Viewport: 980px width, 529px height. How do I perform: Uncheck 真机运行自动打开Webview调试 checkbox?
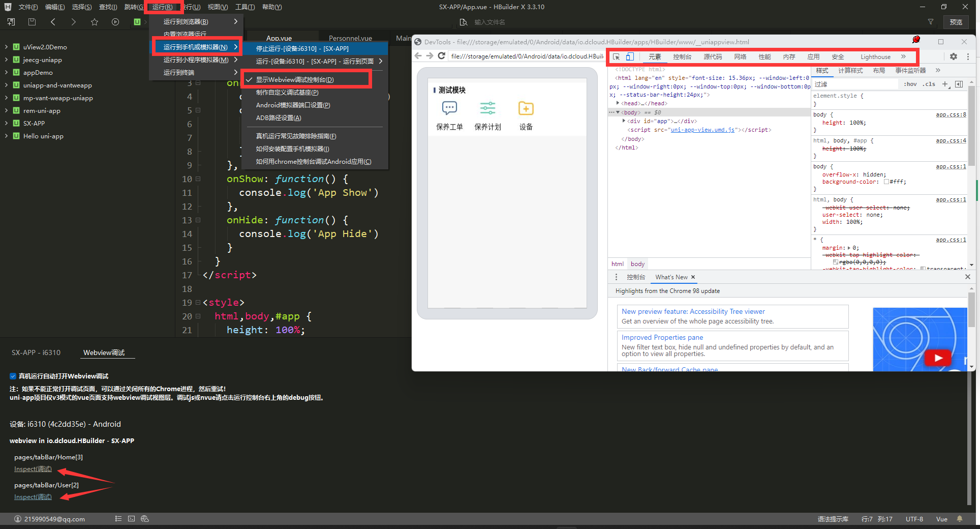pyautogui.click(x=13, y=376)
